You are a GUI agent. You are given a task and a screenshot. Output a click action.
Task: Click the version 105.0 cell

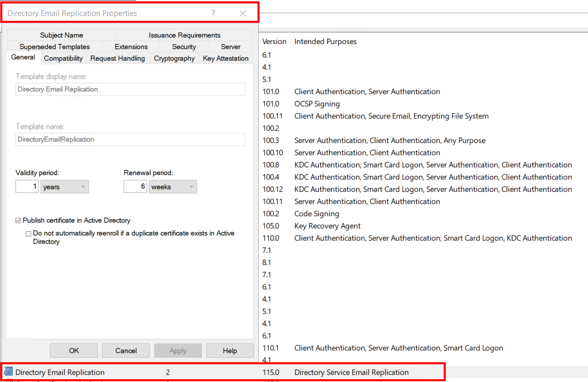pyautogui.click(x=271, y=226)
